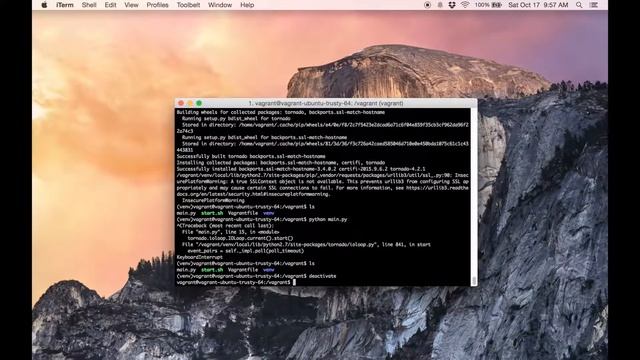Click the line 'Building wheels for collected packages'

(281, 112)
